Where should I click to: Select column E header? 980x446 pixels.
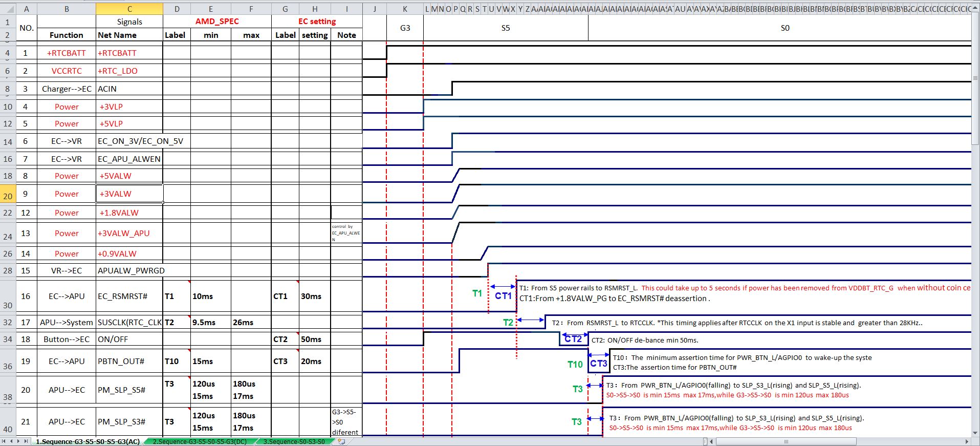211,9
